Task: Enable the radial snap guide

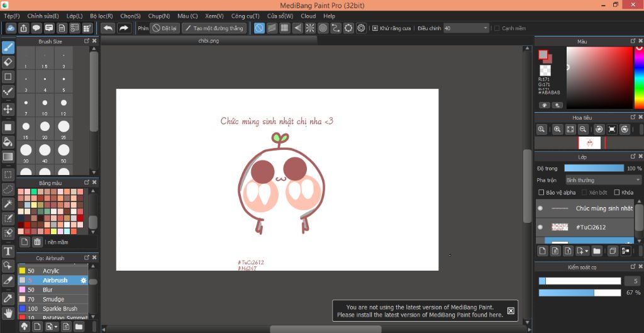Action: pyautogui.click(x=310, y=28)
